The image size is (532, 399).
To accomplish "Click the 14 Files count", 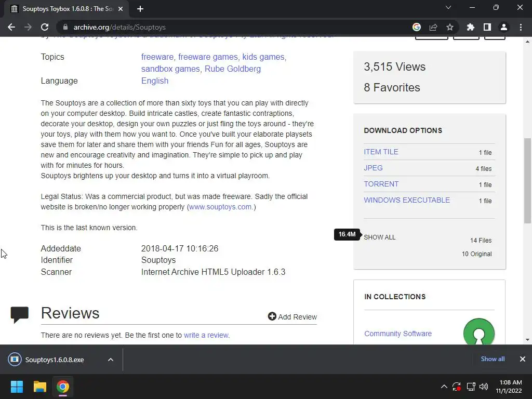I will coord(481,240).
